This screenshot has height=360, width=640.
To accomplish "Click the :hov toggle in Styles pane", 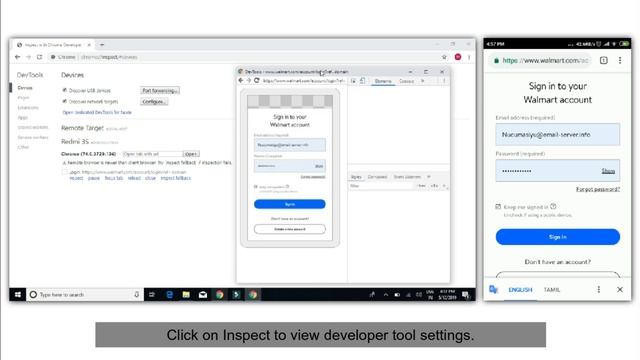I will click(x=422, y=186).
